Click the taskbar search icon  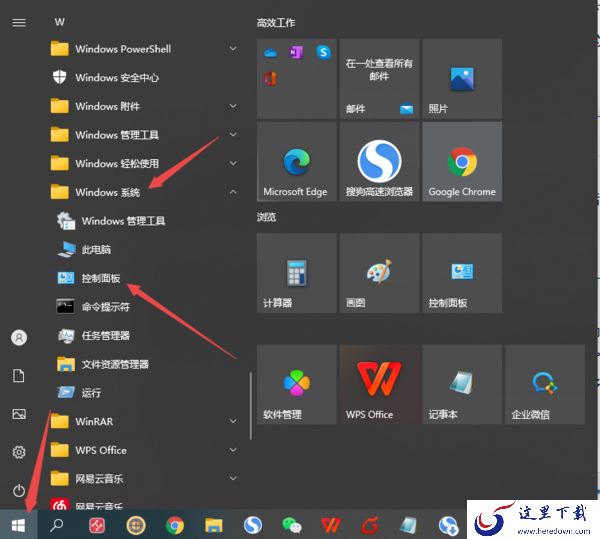[x=57, y=525]
